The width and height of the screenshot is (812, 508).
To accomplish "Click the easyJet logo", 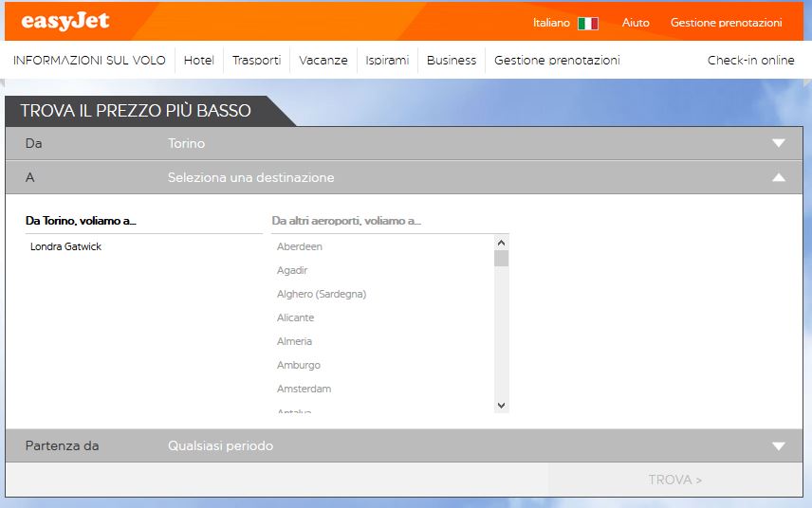I will [x=65, y=21].
